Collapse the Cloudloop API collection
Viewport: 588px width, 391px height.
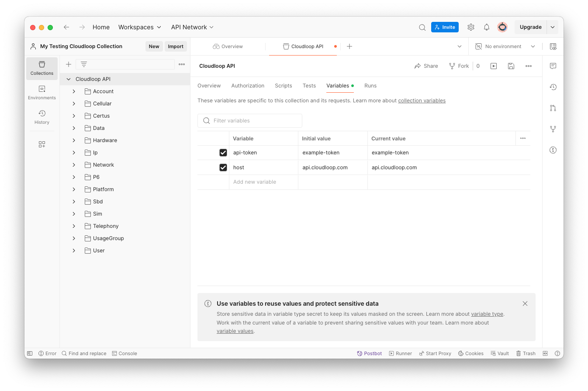coord(69,79)
